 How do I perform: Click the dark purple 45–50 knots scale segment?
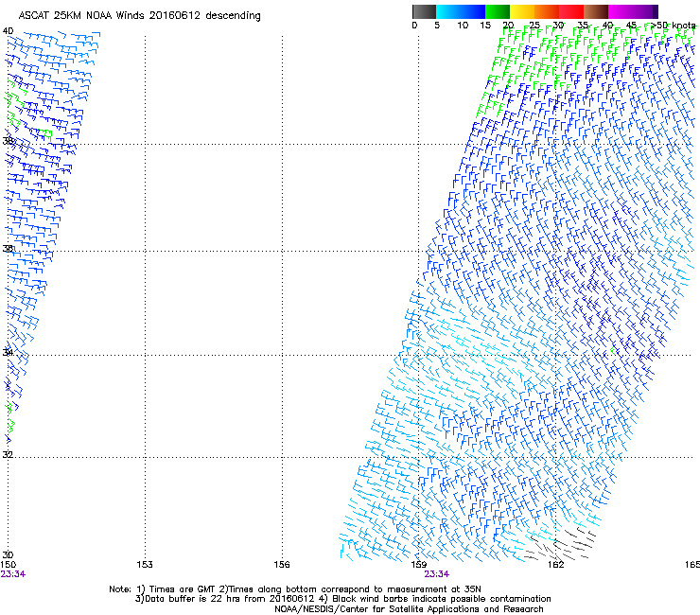(645, 11)
